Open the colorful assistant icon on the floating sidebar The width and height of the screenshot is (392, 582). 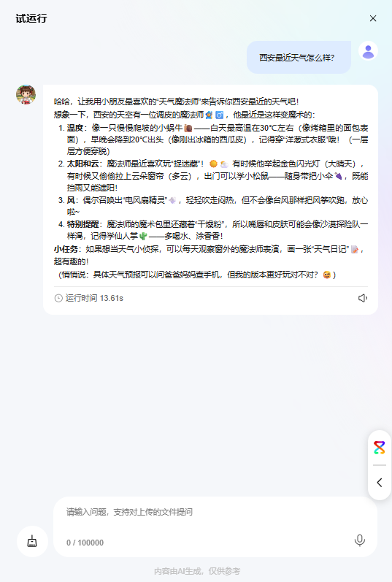click(x=380, y=448)
